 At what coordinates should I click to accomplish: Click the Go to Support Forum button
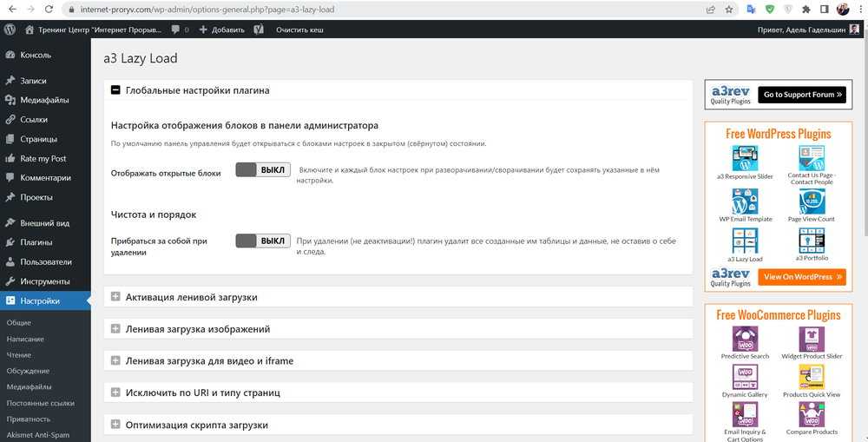pyautogui.click(x=801, y=95)
